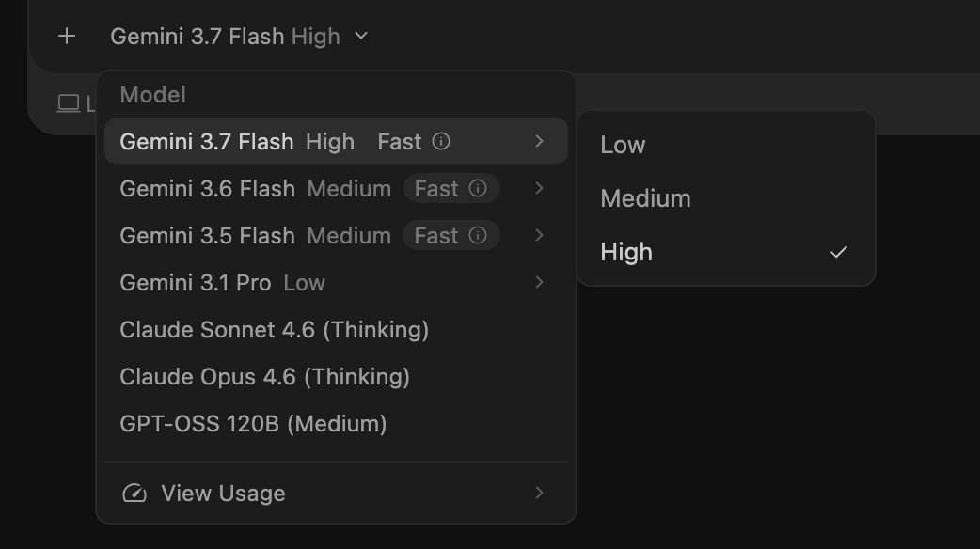Open the Gemini 3.7 Flash High model dropdown
Screen dimensions: 980x549
pos(239,37)
